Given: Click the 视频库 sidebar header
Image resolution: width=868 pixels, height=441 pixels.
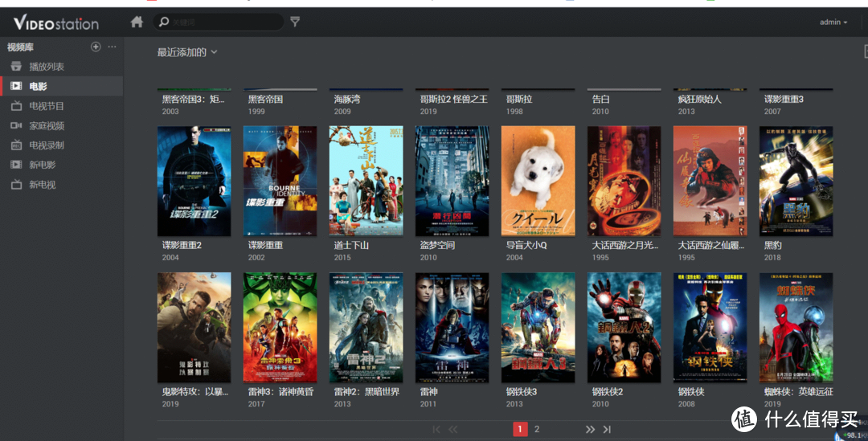Looking at the screenshot, I should click(20, 47).
